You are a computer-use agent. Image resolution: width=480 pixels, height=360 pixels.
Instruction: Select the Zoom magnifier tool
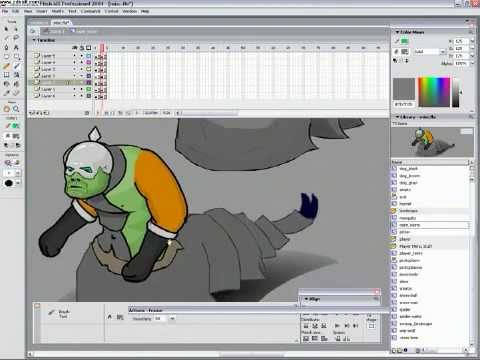coord(16,109)
